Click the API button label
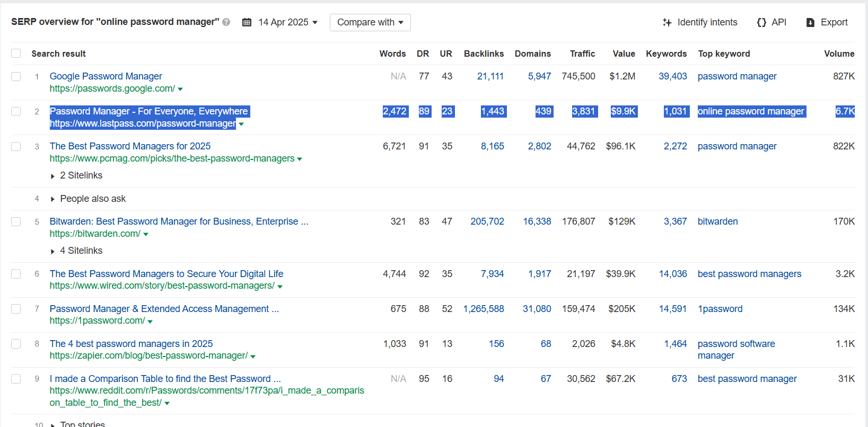868x427 pixels. pyautogui.click(x=779, y=22)
